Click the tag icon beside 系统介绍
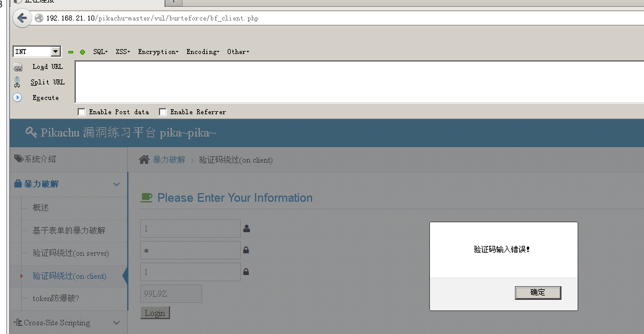Screen dimensions: 644x334 [x=19, y=158]
